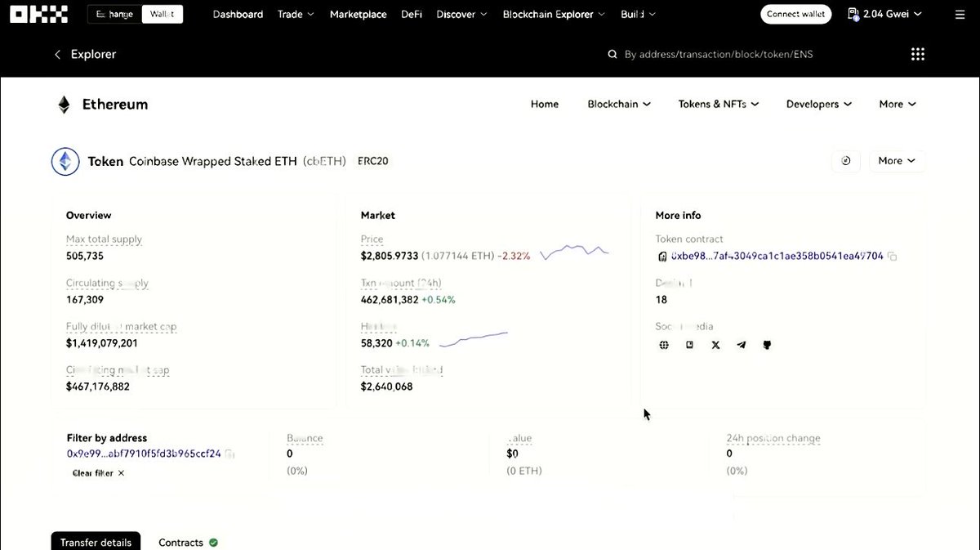Expand the Discover dropdown
This screenshot has width=980, height=550.
coord(461,14)
